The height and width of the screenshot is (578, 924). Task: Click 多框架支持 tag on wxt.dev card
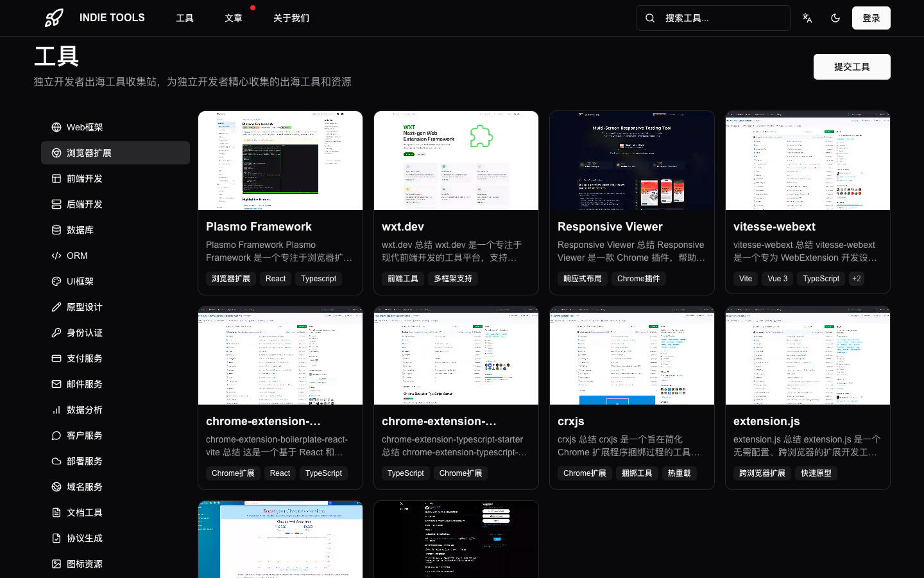click(453, 279)
